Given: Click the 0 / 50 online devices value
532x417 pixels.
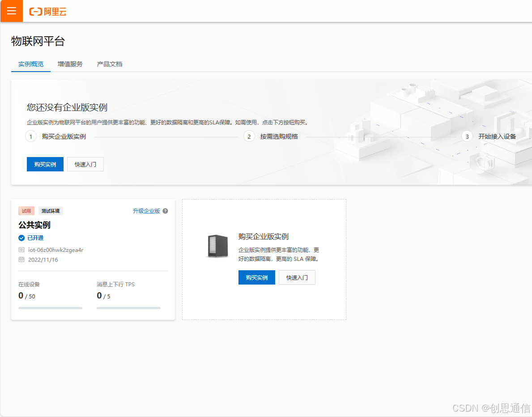Looking at the screenshot, I should (27, 296).
